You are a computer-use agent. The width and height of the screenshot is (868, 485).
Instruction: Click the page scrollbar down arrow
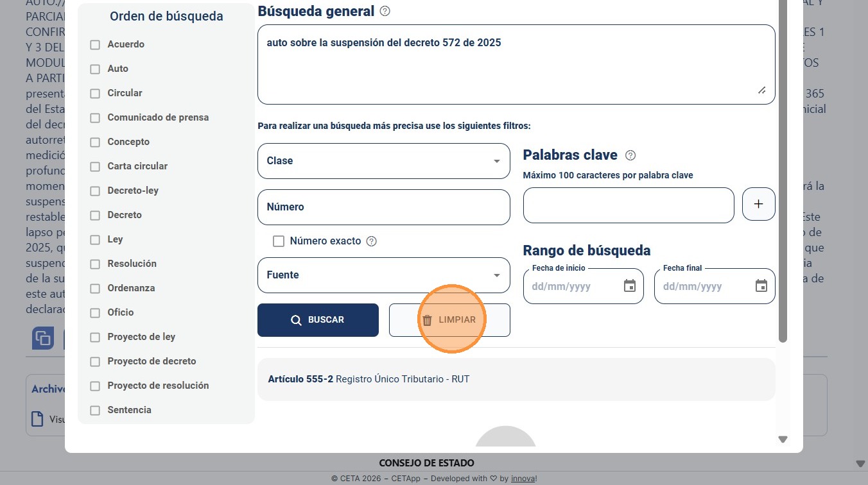tap(861, 464)
